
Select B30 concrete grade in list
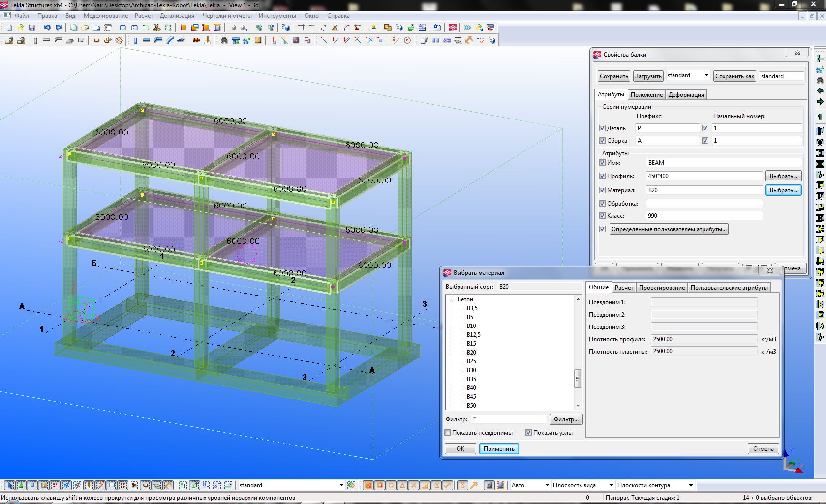click(x=471, y=370)
